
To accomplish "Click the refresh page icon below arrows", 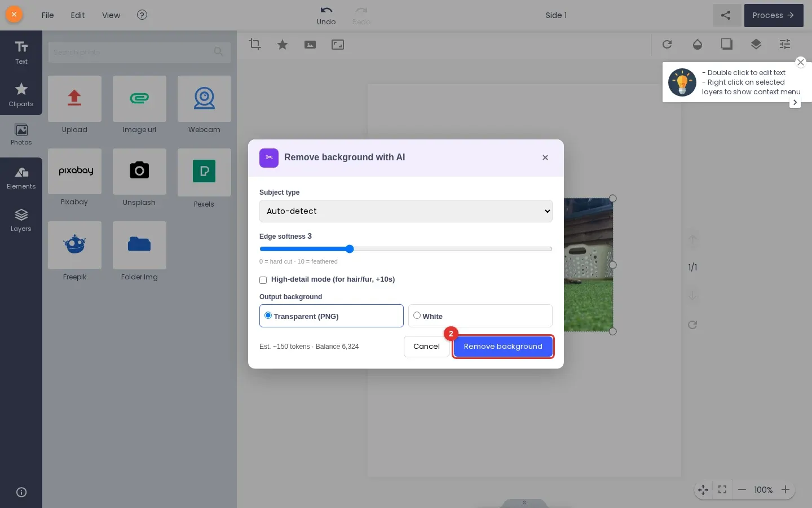I will click(x=692, y=325).
